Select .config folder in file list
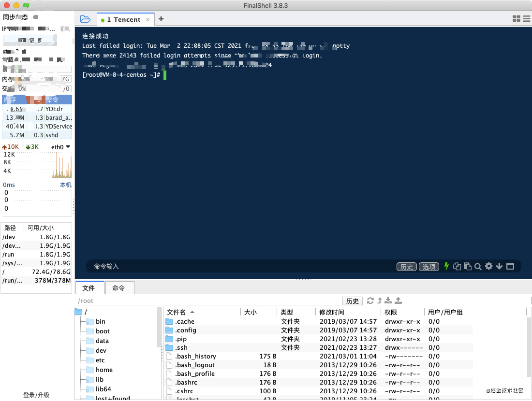 click(x=319, y=330)
